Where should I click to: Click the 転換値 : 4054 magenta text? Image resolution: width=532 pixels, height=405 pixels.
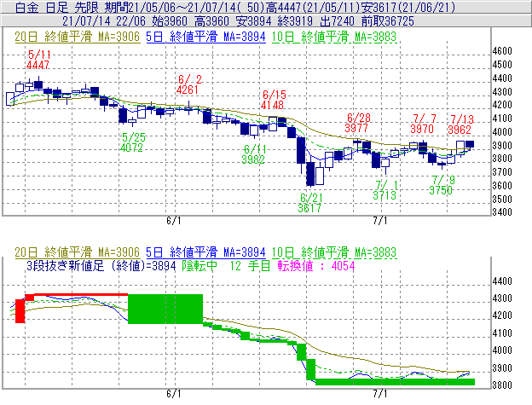pyautogui.click(x=316, y=265)
